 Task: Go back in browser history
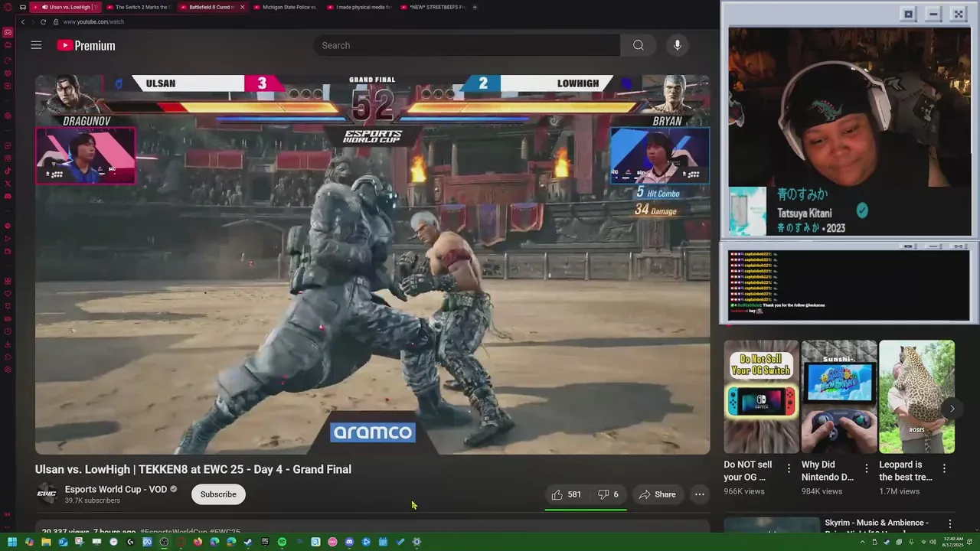tap(23, 21)
